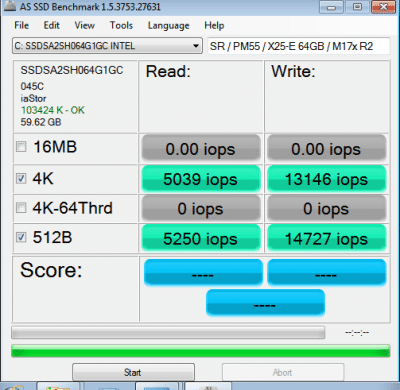Minimize the AS SSD Benchmark window
Screen dimensions: 400x390
pyautogui.click(x=331, y=7)
